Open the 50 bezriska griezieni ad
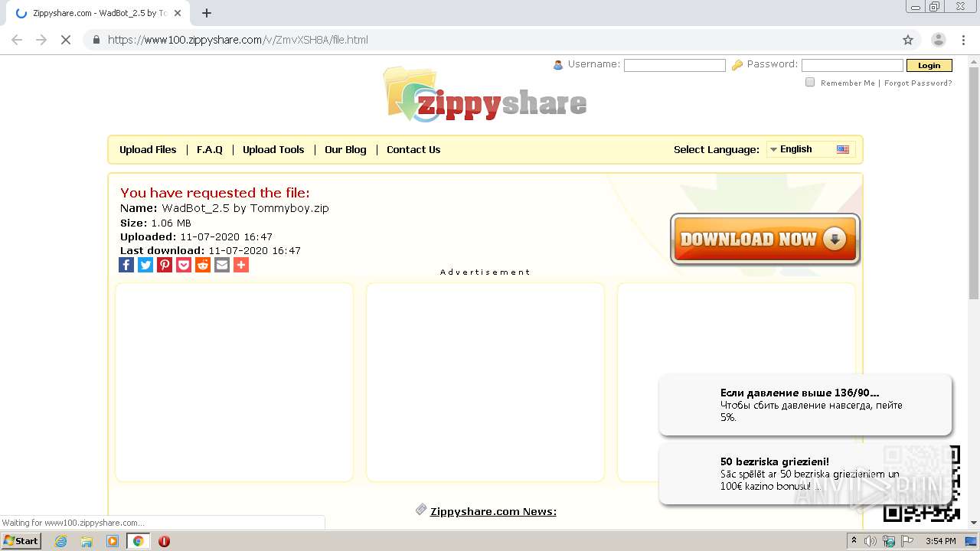 coord(805,474)
